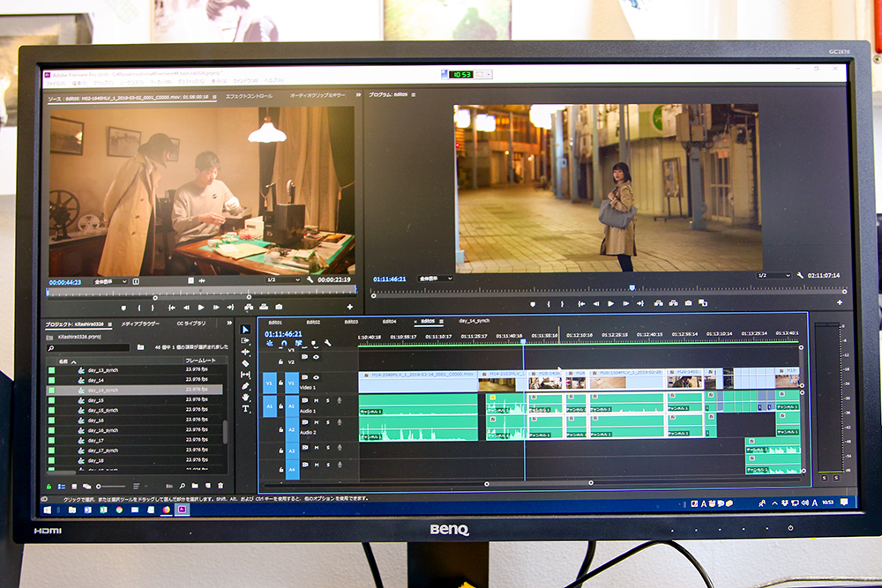This screenshot has height=588, width=882.
Task: Open the Audio Clip Mixer tab
Action: point(318,95)
